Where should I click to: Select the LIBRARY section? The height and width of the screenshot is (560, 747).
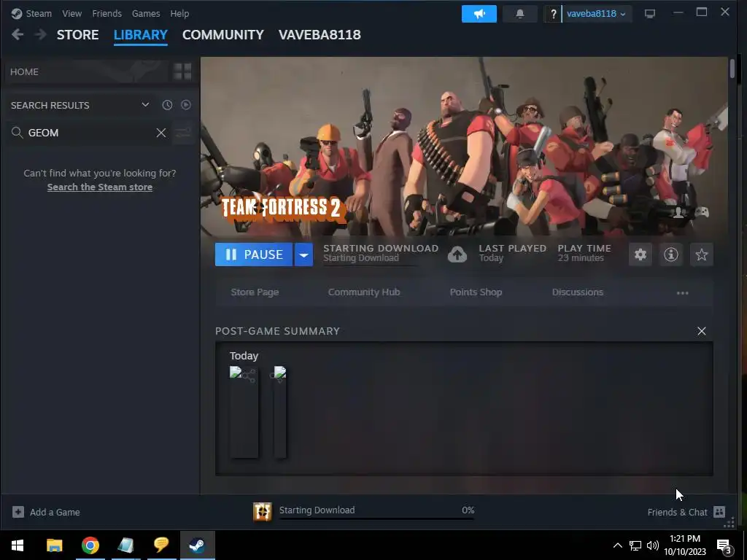click(x=141, y=35)
